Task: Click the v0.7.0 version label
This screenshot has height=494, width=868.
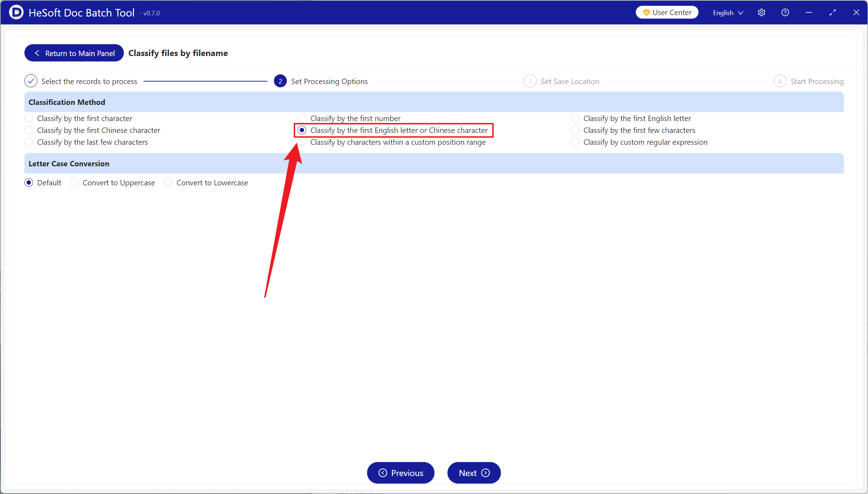Action: pos(151,13)
